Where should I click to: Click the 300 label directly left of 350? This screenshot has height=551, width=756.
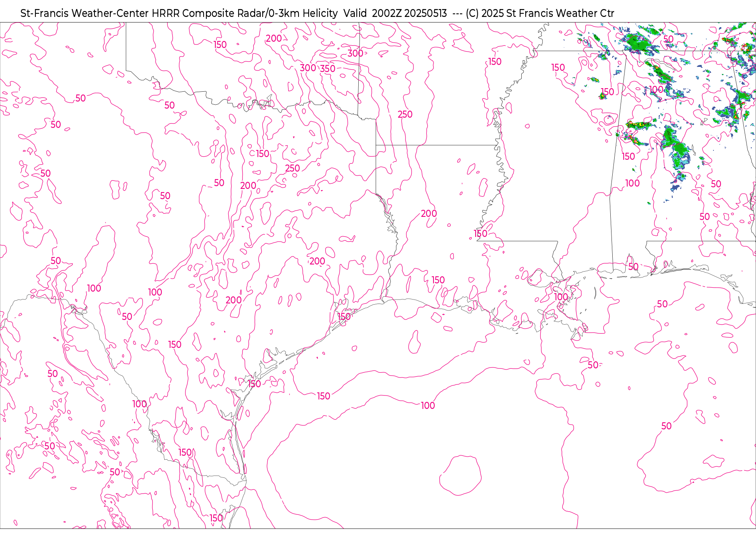pos(308,68)
